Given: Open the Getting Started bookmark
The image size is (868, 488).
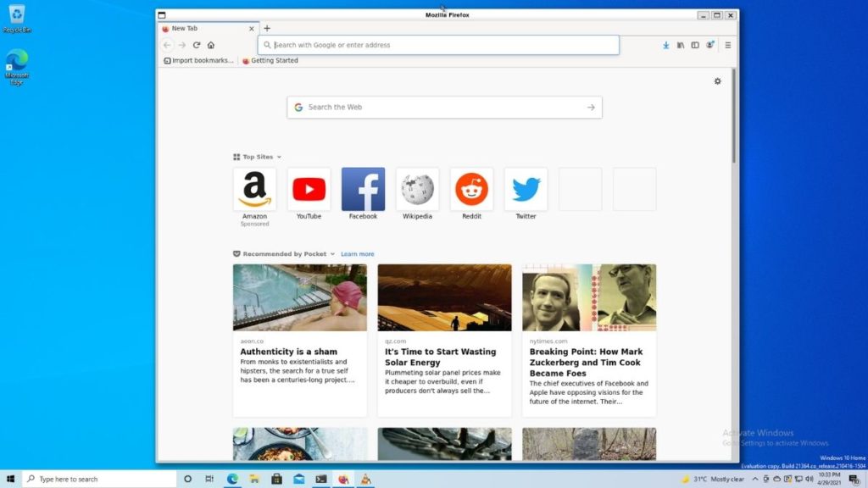Looking at the screenshot, I should pos(270,60).
